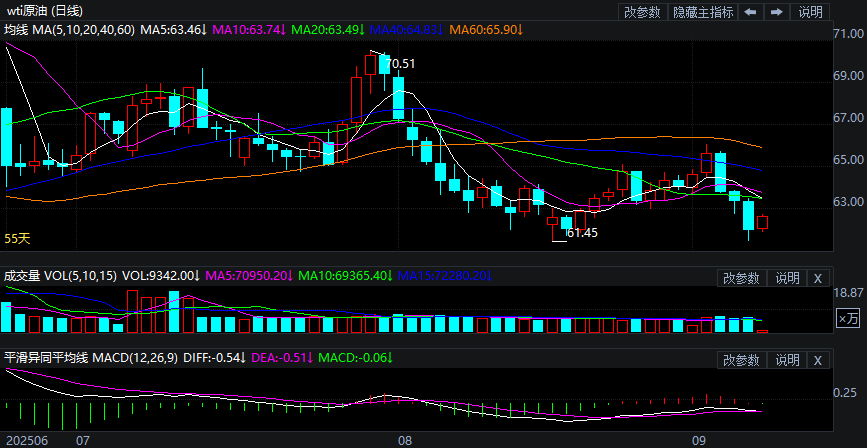Toggle the ×万 volume unit box
867x448 pixels.
pos(848,318)
